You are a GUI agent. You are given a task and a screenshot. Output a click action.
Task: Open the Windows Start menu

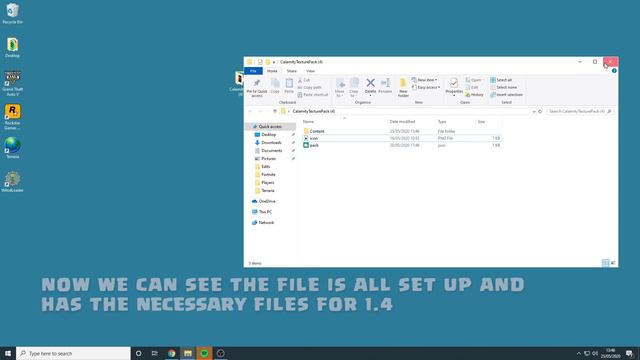8,353
